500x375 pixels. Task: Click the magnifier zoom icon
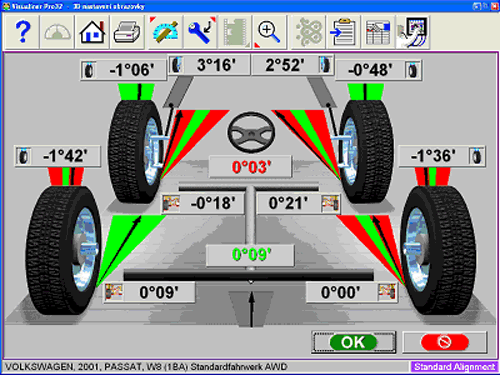pyautogui.click(x=270, y=32)
